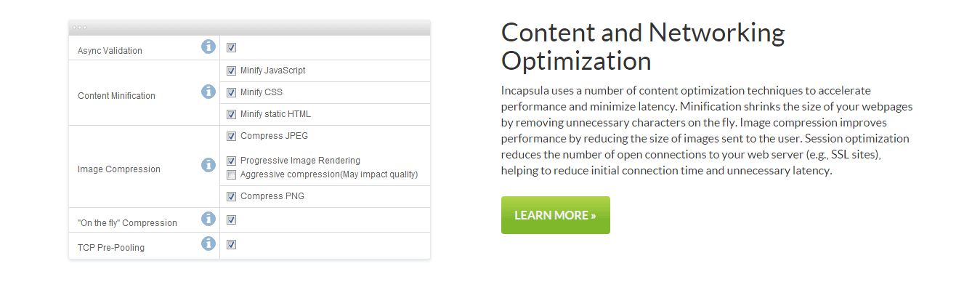980x282 pixels.
Task: Click the window control dots in panel titlebar
Action: (79, 28)
